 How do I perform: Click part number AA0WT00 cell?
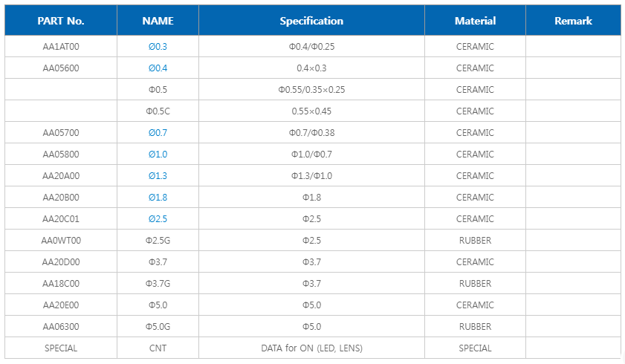tap(61, 241)
